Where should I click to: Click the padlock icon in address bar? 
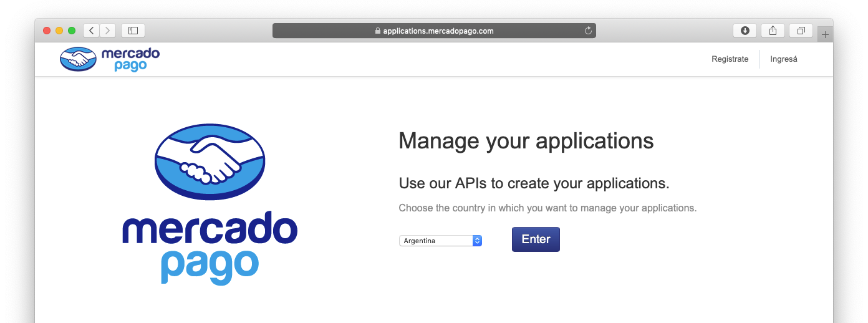click(x=378, y=31)
